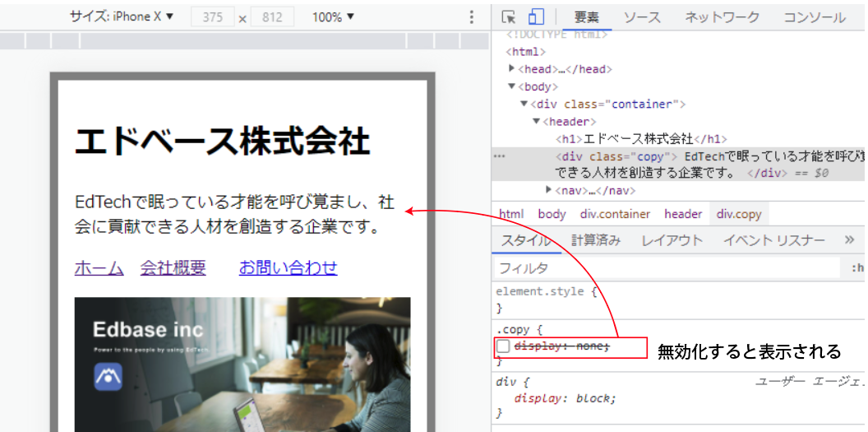Click the viewport width field 375

click(x=213, y=18)
